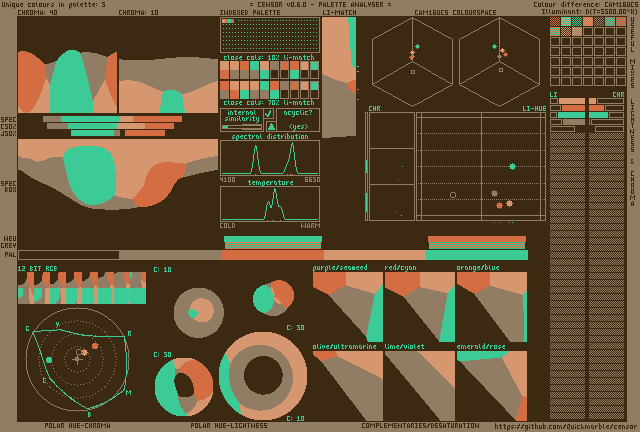640x432 pixels.
Task: Click the 12 BIT RGB strip
Action: pos(82,288)
